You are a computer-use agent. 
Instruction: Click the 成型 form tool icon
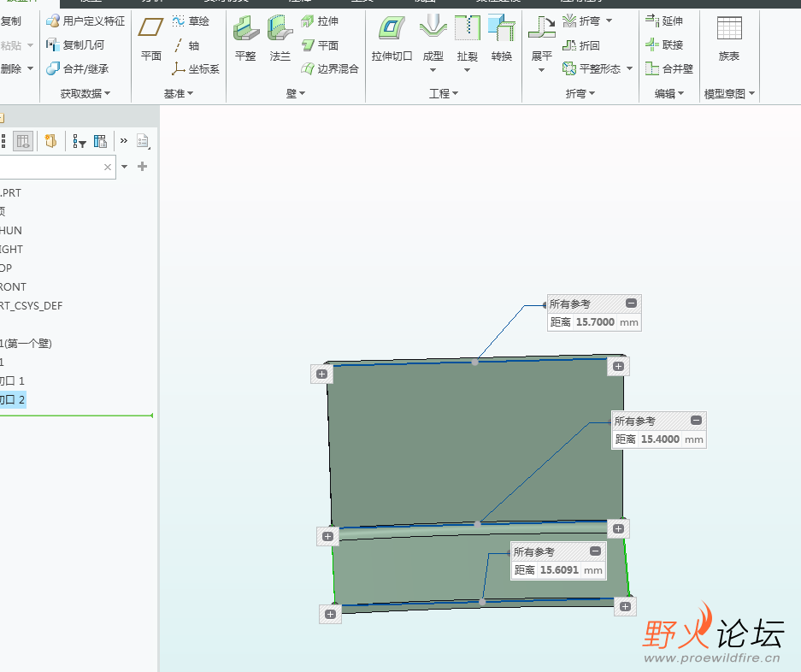(433, 27)
